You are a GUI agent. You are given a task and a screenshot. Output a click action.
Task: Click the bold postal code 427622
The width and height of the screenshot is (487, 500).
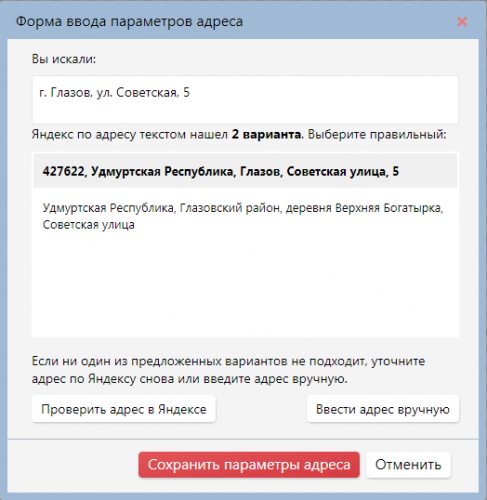click(63, 171)
